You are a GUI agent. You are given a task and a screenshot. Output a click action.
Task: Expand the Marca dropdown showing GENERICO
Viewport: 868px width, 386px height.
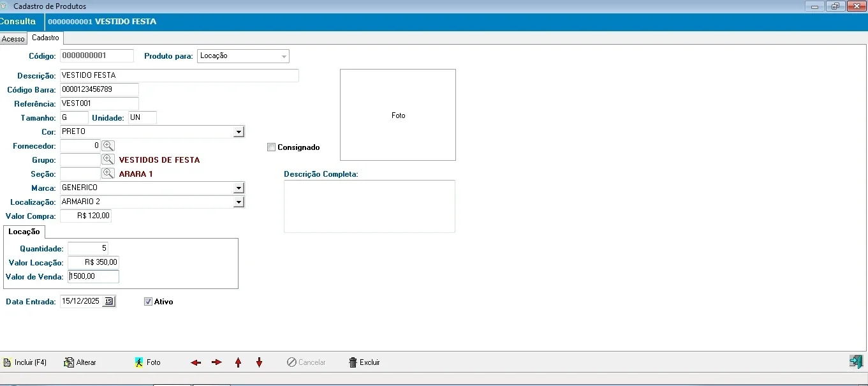tap(239, 188)
